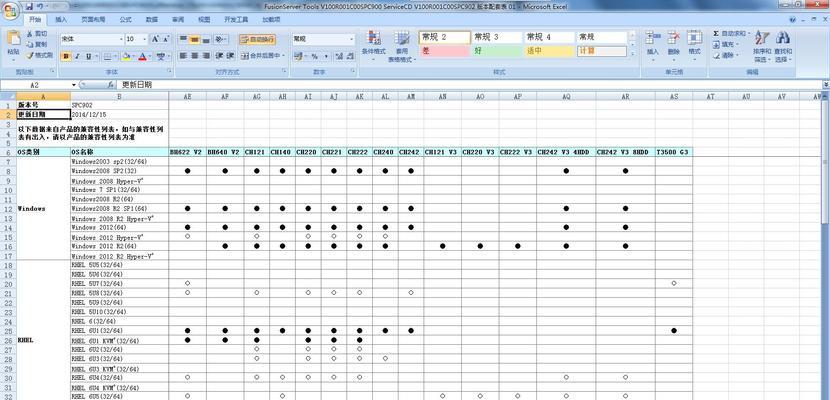Toggle Bold formatting

coord(66,56)
